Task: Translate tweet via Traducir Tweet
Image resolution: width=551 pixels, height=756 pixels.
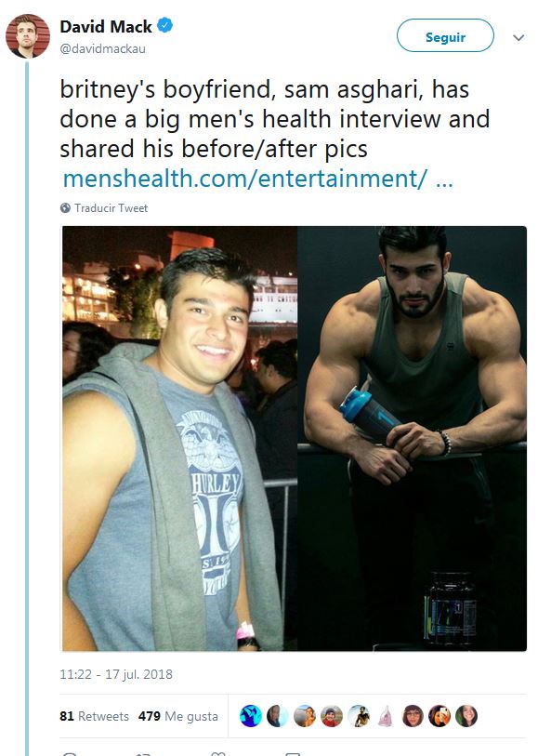Action: (111, 207)
